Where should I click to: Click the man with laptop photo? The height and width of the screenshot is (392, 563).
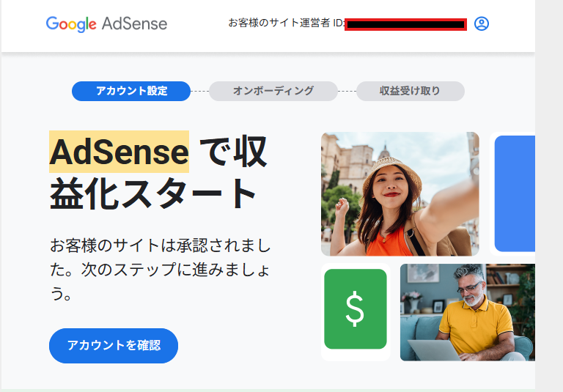click(x=468, y=312)
